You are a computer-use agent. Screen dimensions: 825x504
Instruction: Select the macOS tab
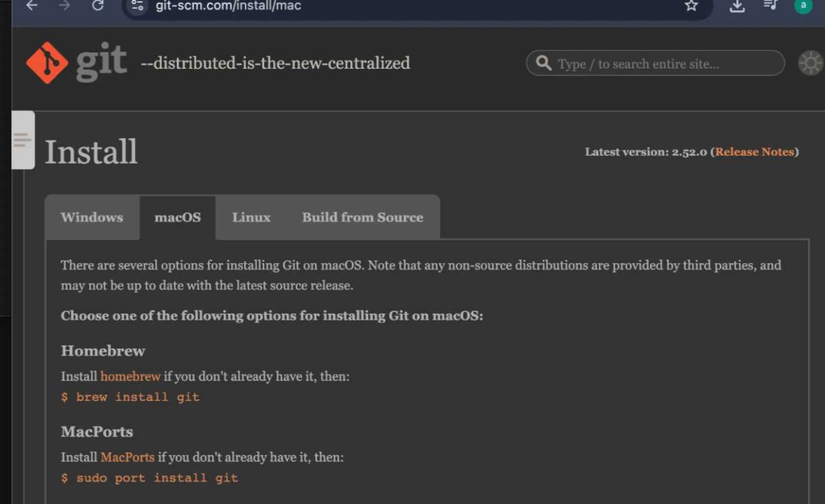tap(177, 217)
